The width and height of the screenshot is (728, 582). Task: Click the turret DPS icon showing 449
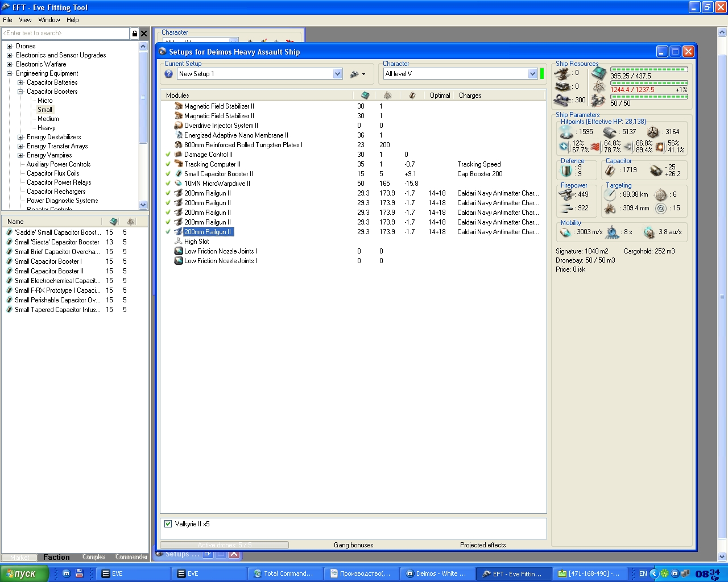point(566,194)
